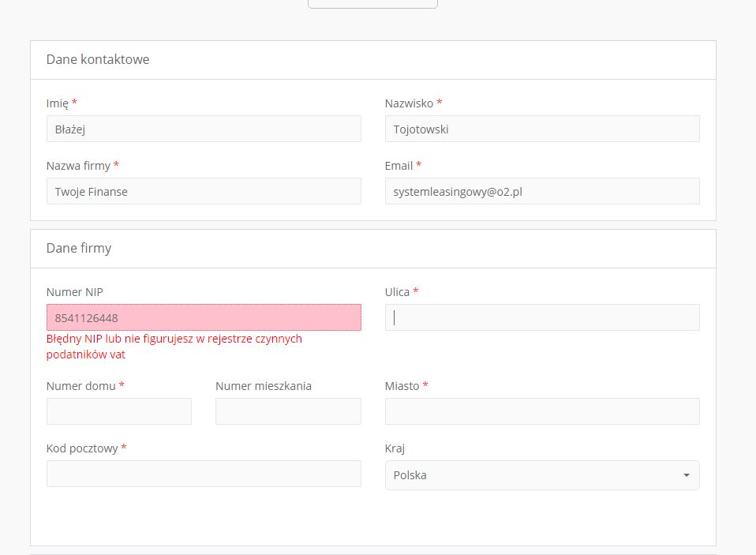Click the red NIP error message text
This screenshot has height=555, width=756.
point(174,347)
